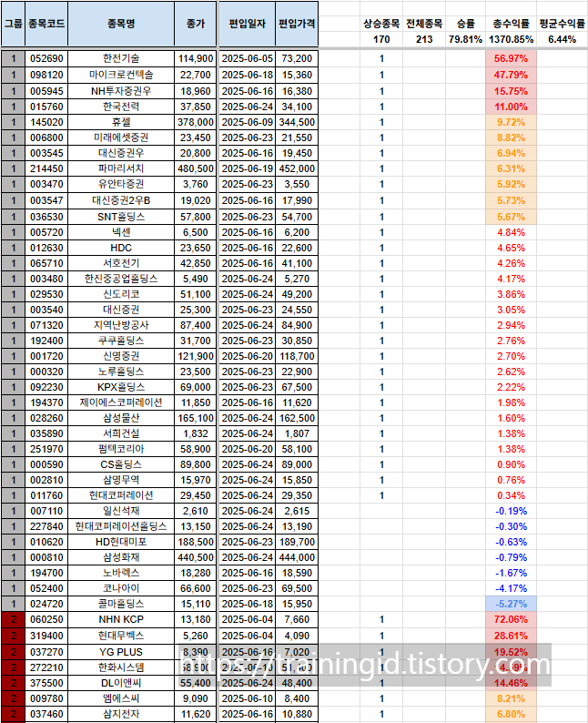Select the 3.05% return cell

point(511,310)
